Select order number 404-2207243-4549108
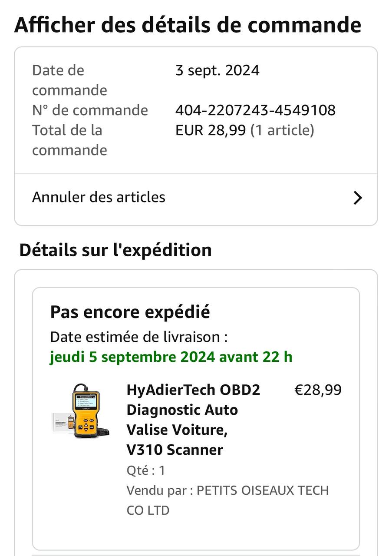This screenshot has height=556, width=392. [255, 110]
